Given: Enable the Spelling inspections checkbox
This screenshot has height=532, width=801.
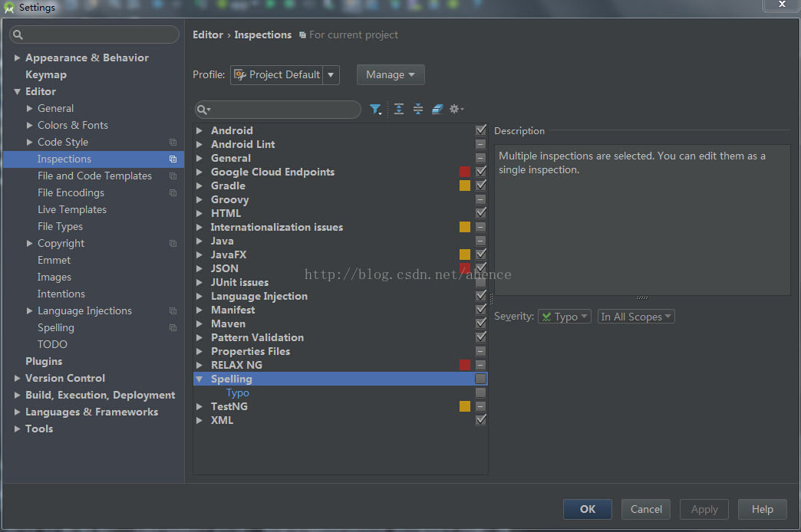Looking at the screenshot, I should (481, 379).
